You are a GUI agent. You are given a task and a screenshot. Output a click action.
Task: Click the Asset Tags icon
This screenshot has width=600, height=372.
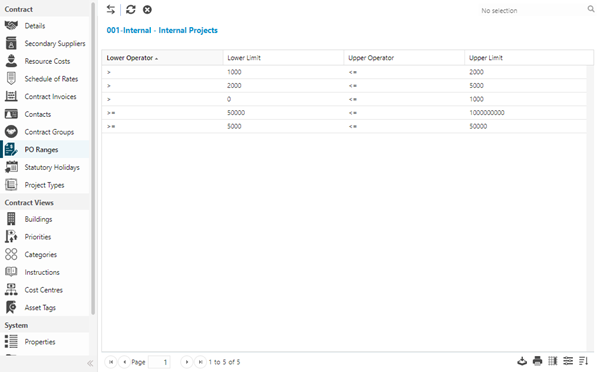[x=11, y=307]
